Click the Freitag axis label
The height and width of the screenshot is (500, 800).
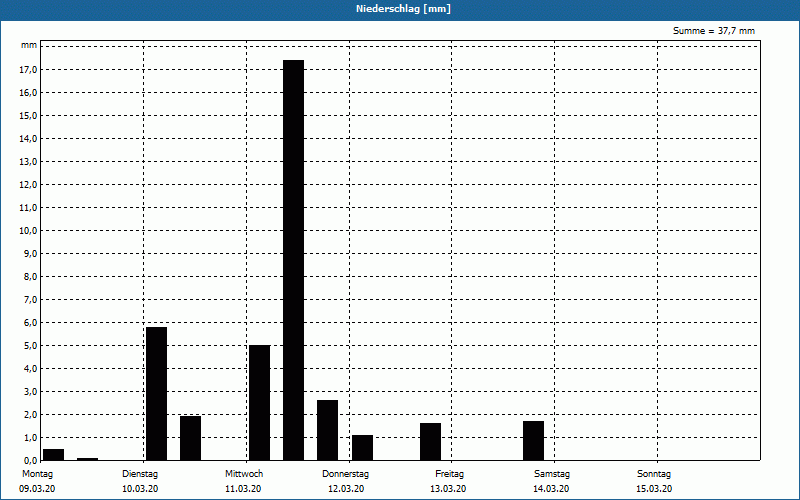point(449,474)
